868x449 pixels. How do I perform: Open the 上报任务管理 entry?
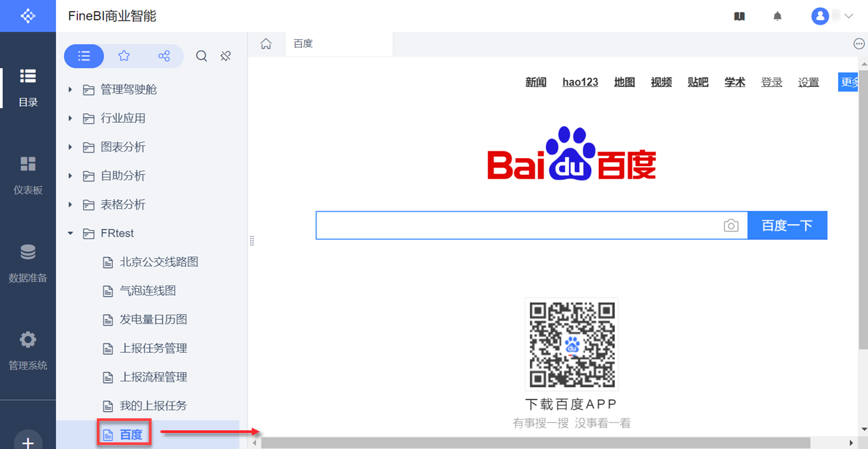point(154,348)
